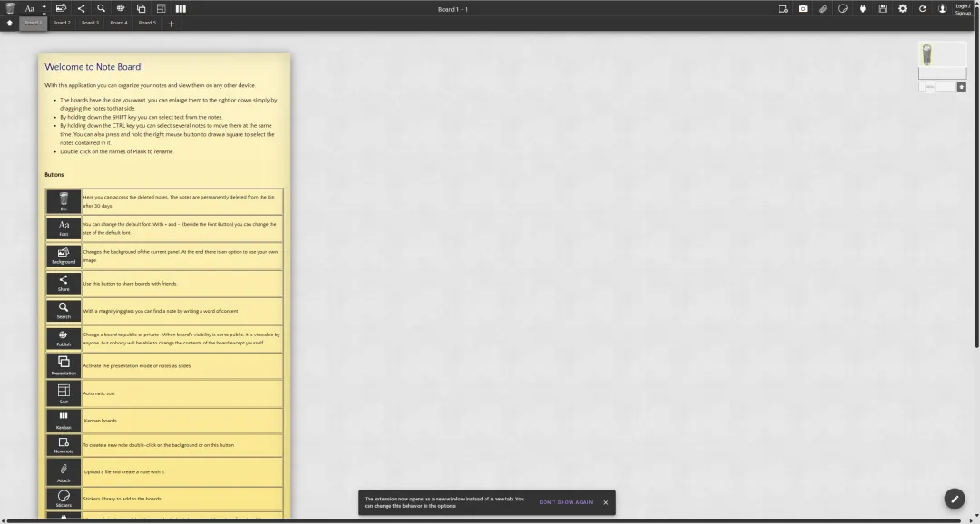The image size is (980, 524).
Task: Click the floppy disk save icon
Action: coord(883,9)
